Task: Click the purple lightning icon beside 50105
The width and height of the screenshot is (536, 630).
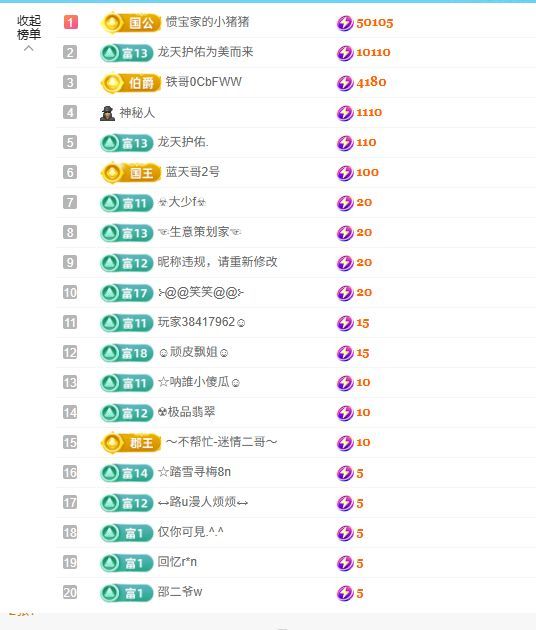Action: tap(345, 23)
